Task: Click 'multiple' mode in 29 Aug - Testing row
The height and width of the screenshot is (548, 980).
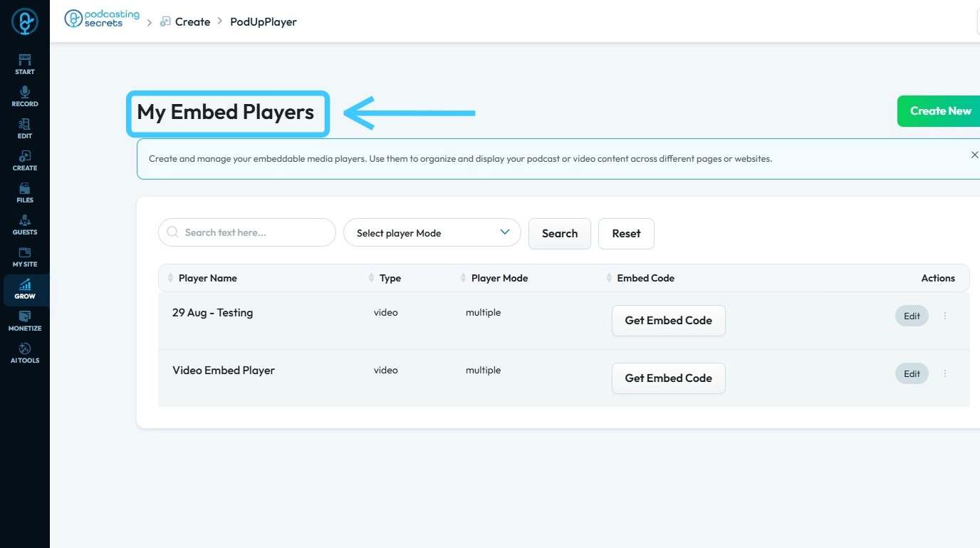Action: click(x=484, y=312)
